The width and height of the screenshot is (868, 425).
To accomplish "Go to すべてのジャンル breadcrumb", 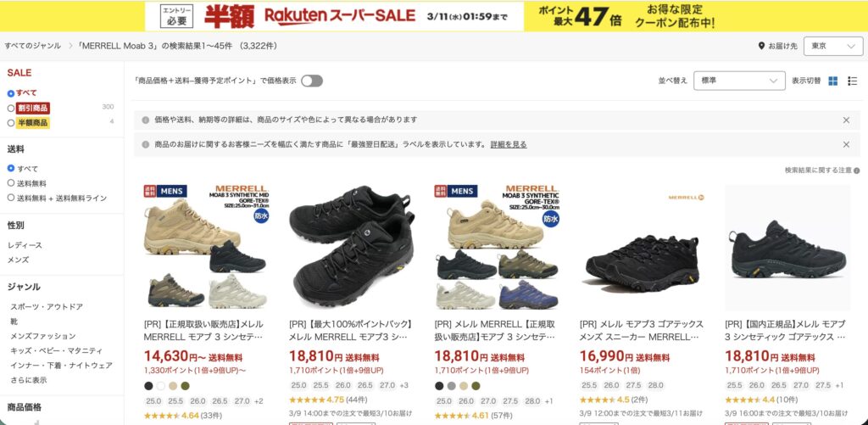I will (33, 46).
